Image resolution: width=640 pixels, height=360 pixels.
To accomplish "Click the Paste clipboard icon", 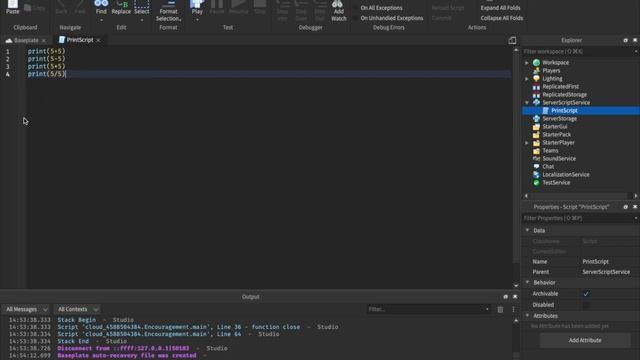I will coord(13,5).
